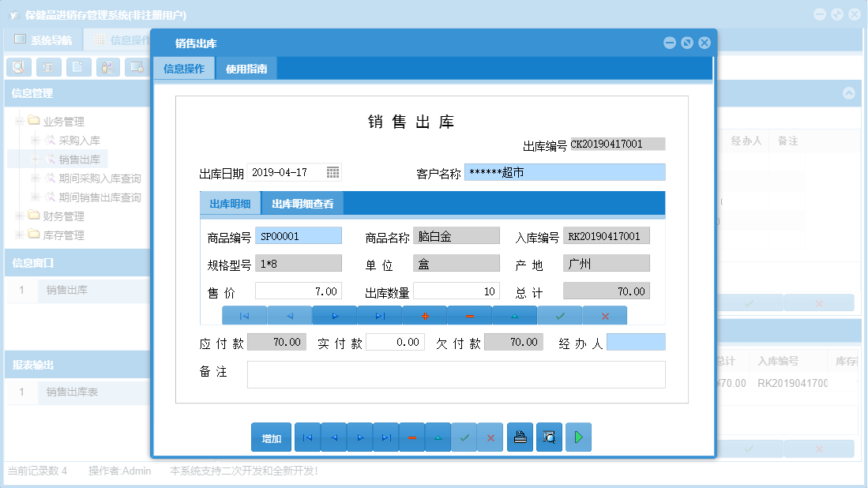Cancel editing with the red X icon
Image resolution: width=868 pixels, height=488 pixels.
click(604, 314)
